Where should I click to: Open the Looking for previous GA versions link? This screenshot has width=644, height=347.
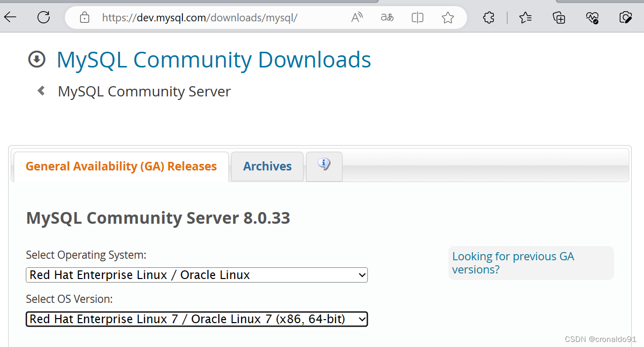coord(513,263)
